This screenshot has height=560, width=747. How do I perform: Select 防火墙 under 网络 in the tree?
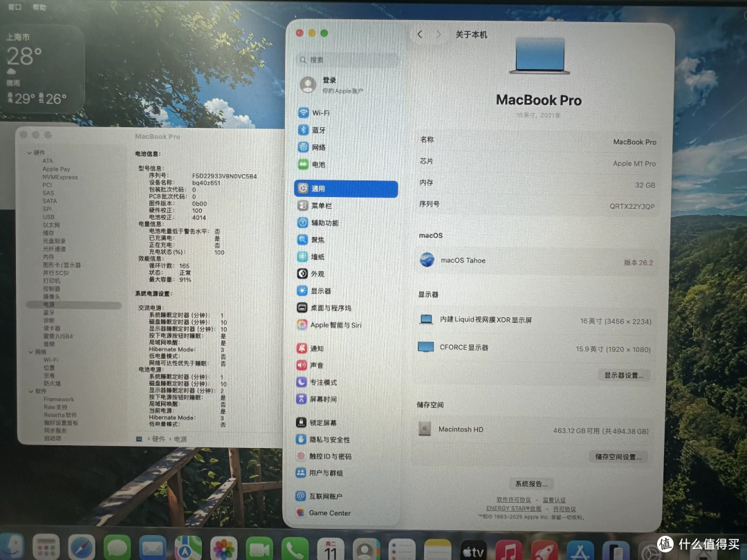click(x=53, y=383)
